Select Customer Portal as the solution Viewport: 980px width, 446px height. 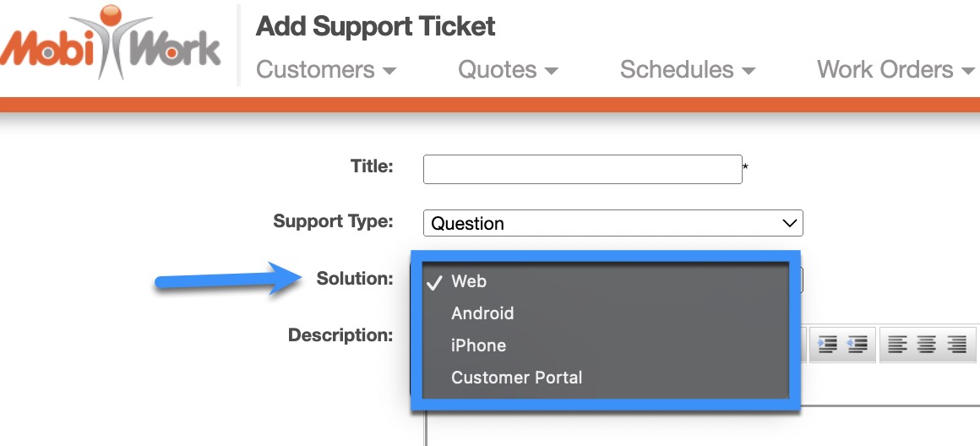point(516,378)
